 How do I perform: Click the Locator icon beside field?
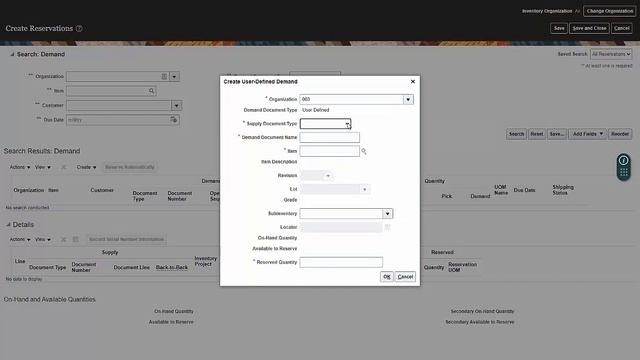(387, 227)
